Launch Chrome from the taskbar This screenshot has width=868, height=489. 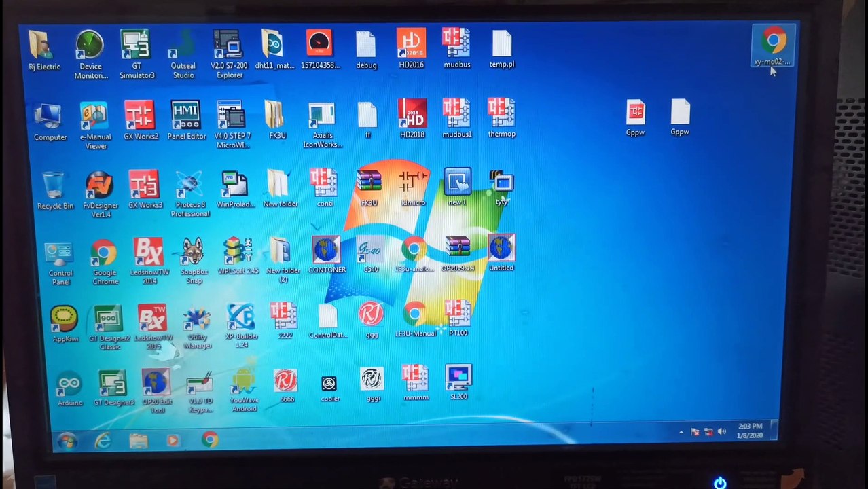tap(210, 440)
